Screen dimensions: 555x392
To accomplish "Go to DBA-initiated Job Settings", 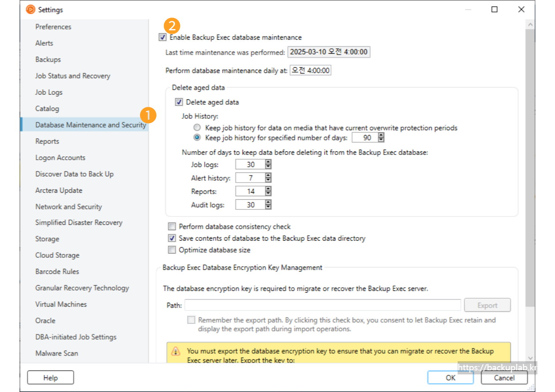I will click(x=76, y=337).
